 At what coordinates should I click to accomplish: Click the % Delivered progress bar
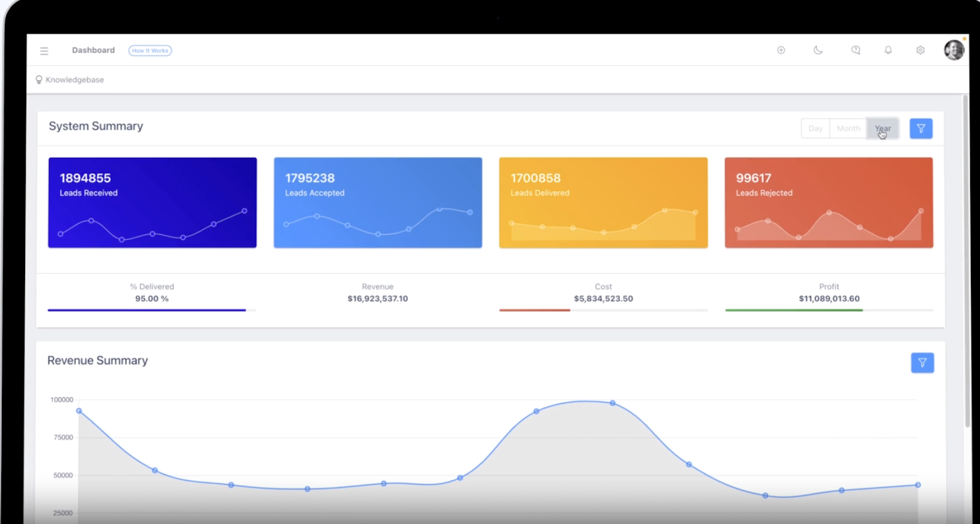click(152, 310)
